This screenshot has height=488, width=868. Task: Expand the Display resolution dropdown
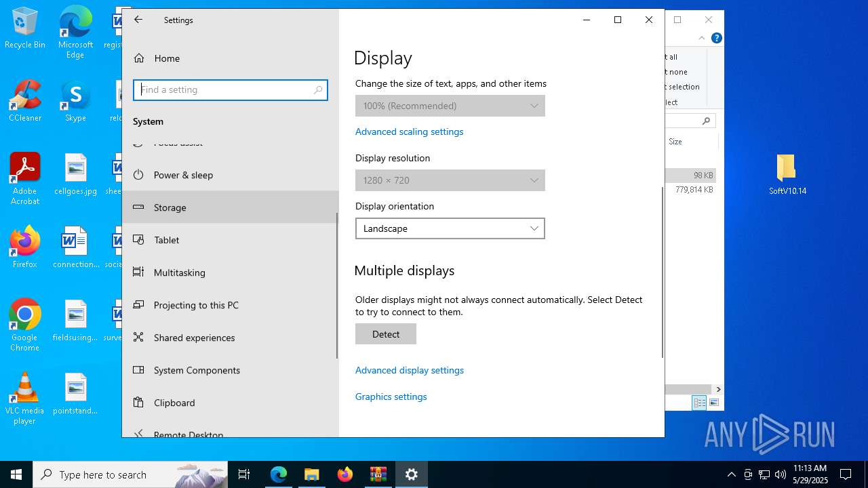point(450,180)
